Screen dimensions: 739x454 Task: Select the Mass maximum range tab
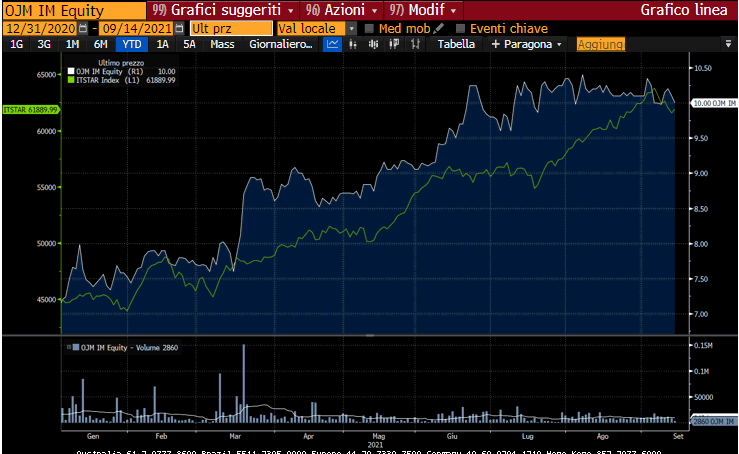(x=222, y=44)
